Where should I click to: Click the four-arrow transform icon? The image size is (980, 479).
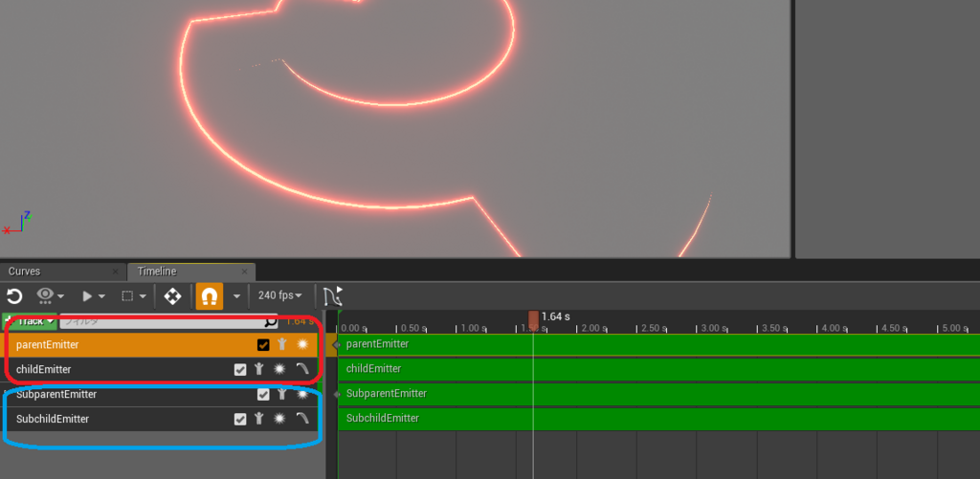(x=172, y=296)
